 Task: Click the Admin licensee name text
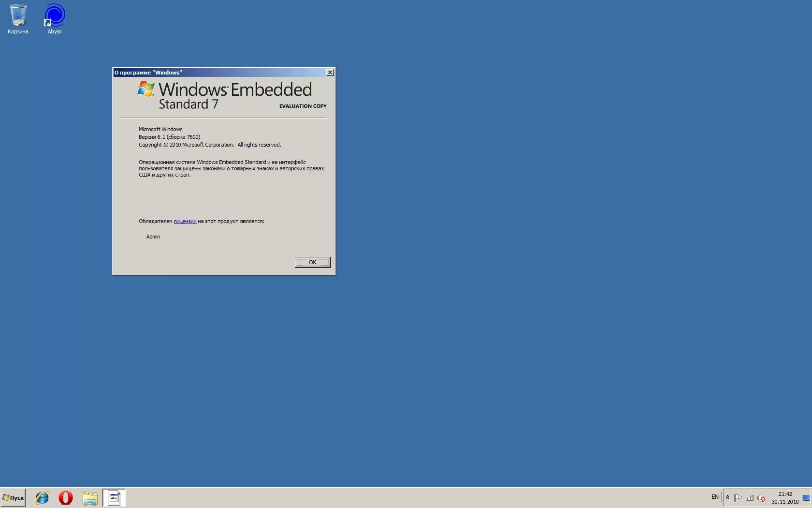click(x=153, y=237)
